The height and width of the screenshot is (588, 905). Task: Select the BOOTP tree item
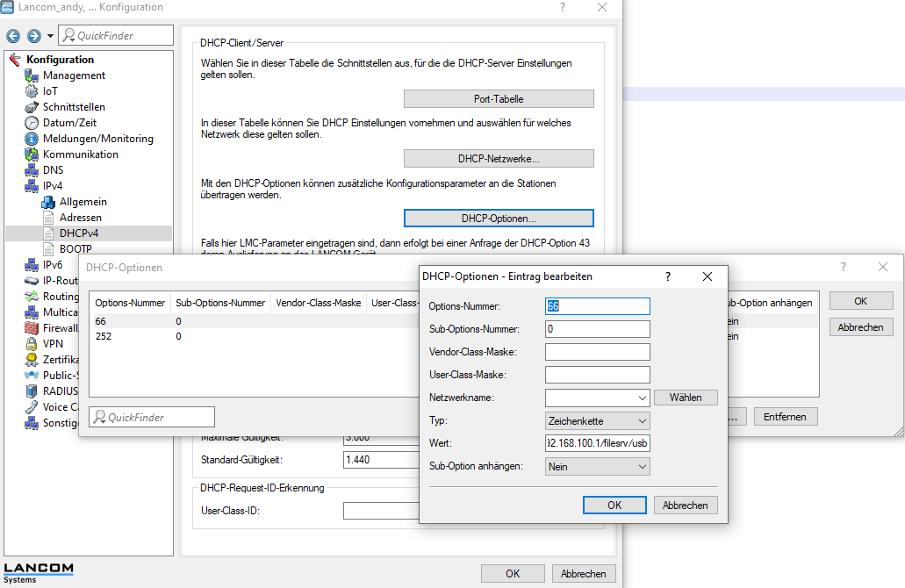click(x=75, y=248)
